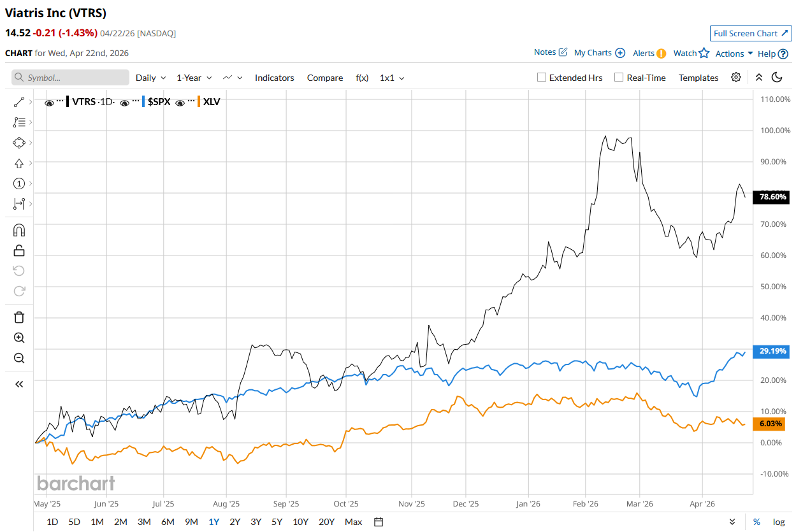Click the lock drawings icon
The image size is (796, 532).
tap(19, 250)
